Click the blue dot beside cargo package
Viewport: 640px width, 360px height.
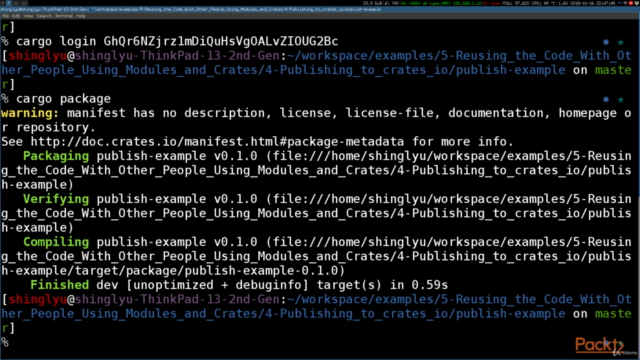pyautogui.click(x=606, y=99)
